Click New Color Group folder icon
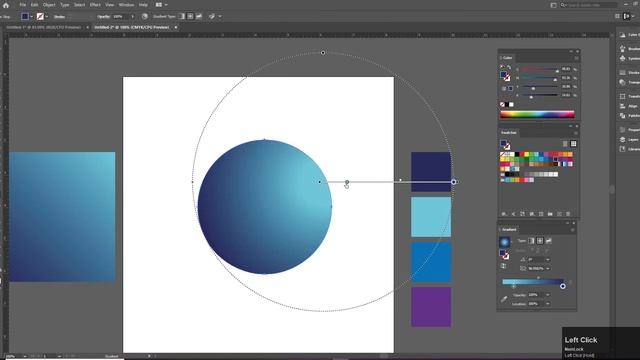The height and width of the screenshot is (360, 640). (x=550, y=214)
